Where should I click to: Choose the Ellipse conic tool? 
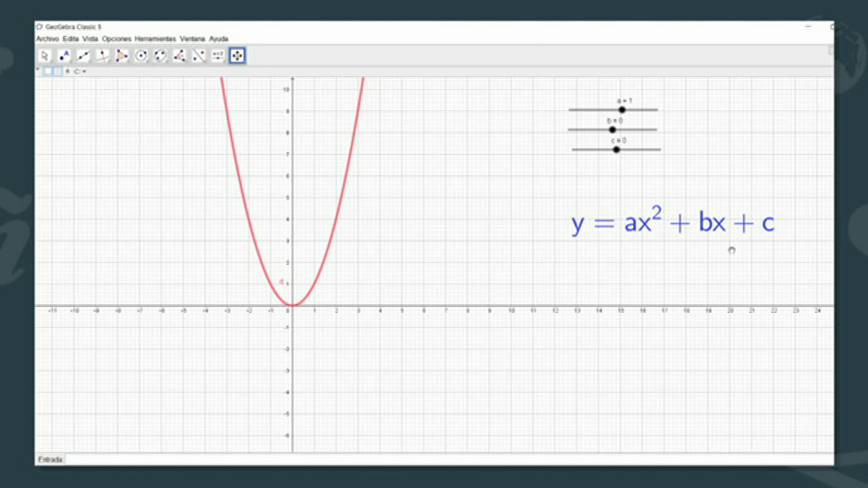point(160,56)
